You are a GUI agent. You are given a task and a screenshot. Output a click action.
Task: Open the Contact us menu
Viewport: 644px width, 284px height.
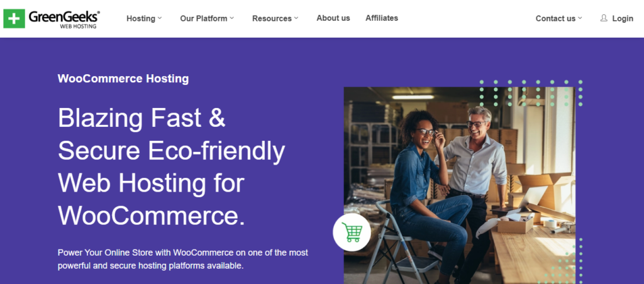[x=555, y=18]
